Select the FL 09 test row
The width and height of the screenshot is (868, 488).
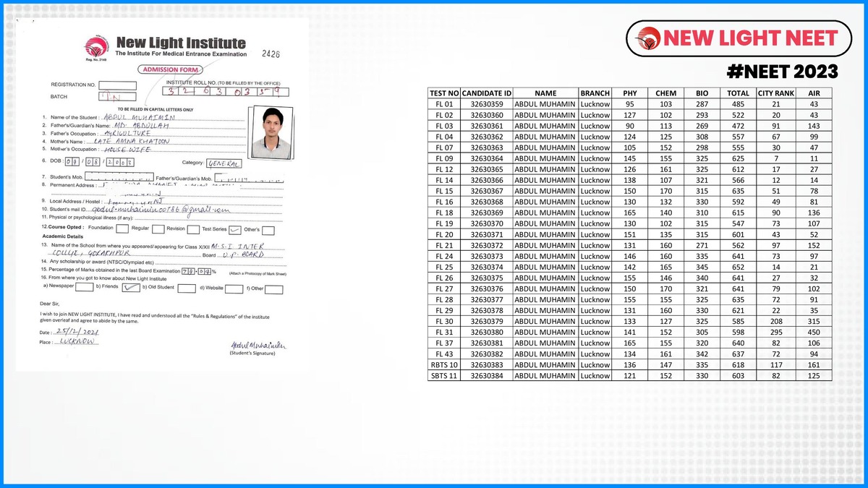(x=444, y=158)
